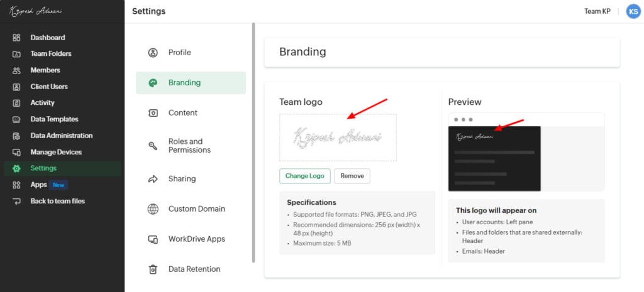Click the team logo upload box
Viewport: 644px width, 292px height.
[x=338, y=138]
